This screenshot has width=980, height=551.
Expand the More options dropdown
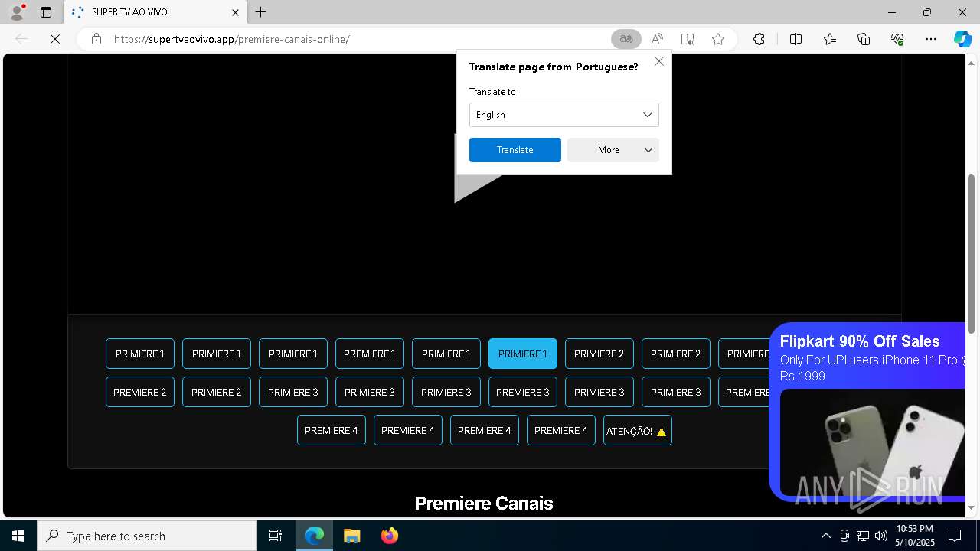[x=613, y=150]
